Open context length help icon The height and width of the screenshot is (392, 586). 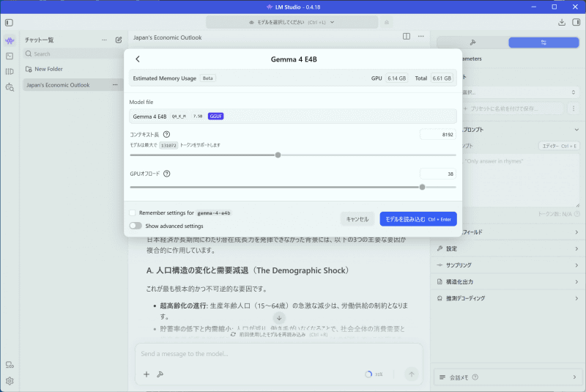pyautogui.click(x=167, y=134)
